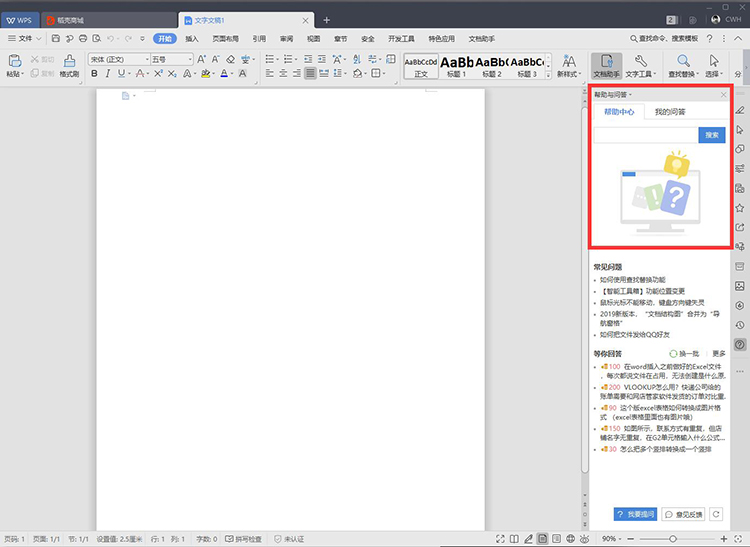Open the Insert (插入) ribbon tab
Viewport: 750px width, 547px height.
click(192, 39)
